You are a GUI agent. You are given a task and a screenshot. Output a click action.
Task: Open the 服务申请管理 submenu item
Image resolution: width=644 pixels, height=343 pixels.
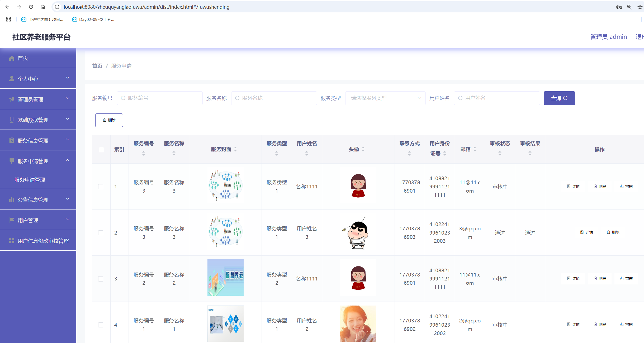point(30,180)
